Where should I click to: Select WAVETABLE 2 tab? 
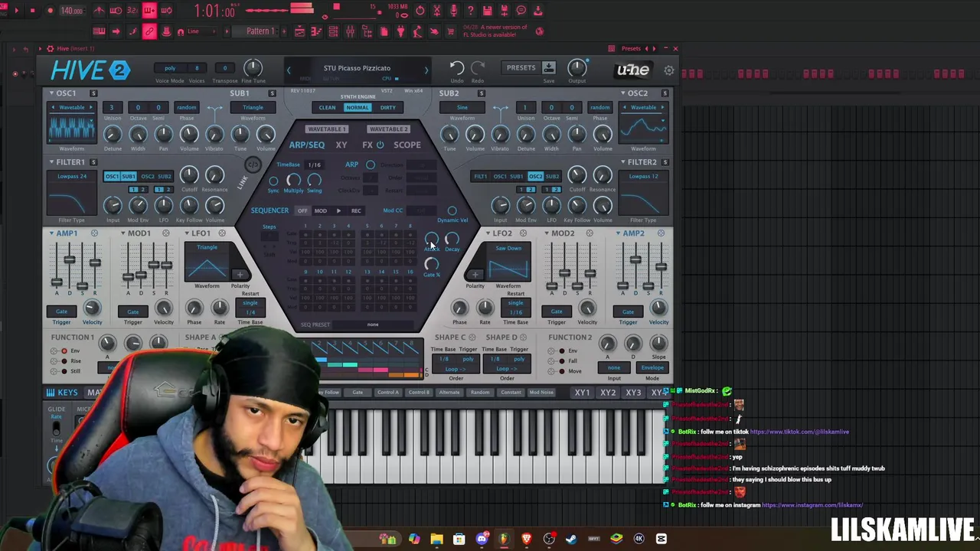(x=388, y=129)
